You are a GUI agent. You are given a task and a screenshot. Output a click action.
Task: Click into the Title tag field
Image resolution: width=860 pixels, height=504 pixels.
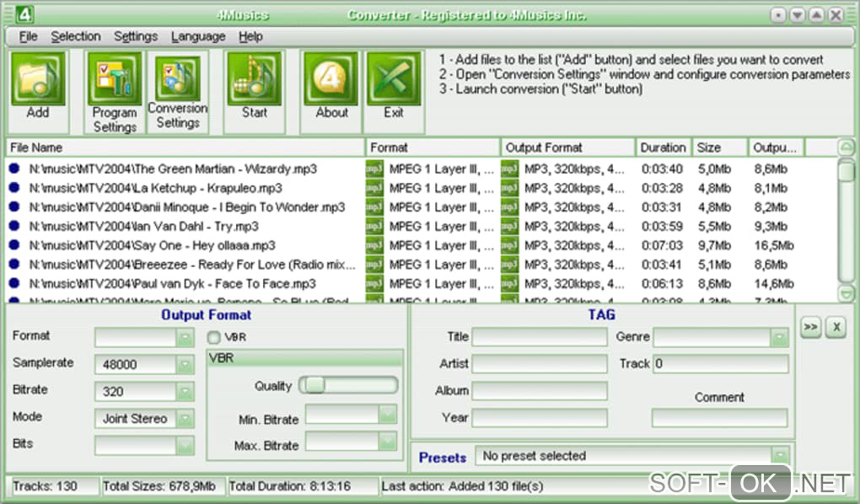coord(540,337)
